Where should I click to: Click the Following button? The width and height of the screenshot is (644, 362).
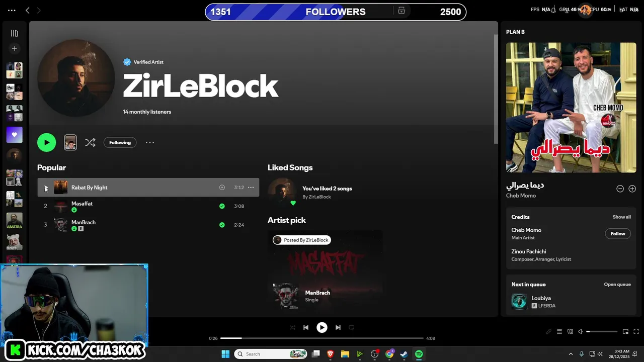click(x=120, y=142)
